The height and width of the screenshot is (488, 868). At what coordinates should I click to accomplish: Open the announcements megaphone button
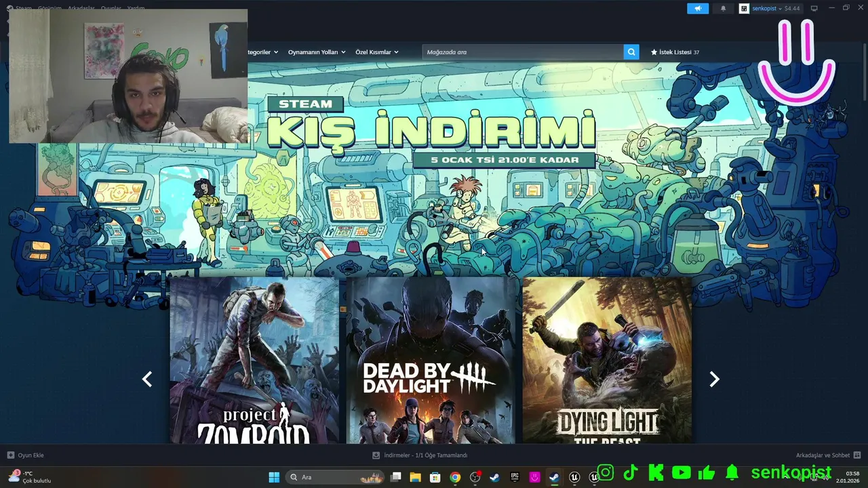click(x=698, y=8)
